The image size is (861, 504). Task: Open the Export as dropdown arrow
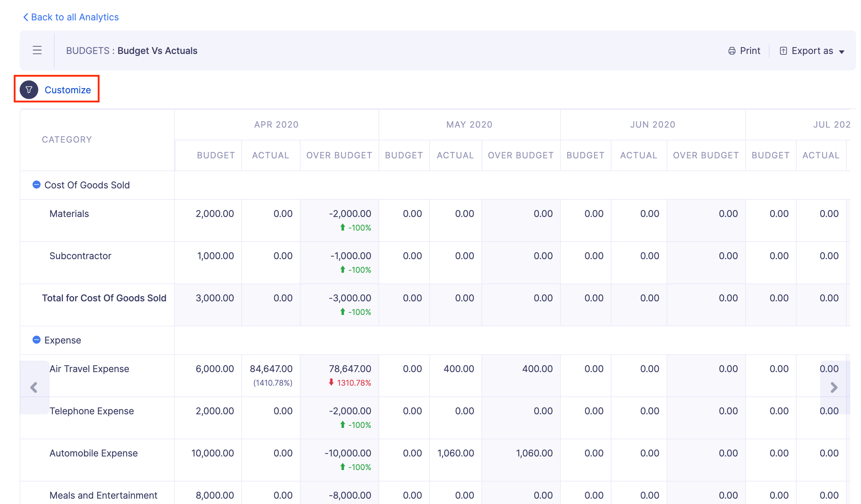click(842, 52)
